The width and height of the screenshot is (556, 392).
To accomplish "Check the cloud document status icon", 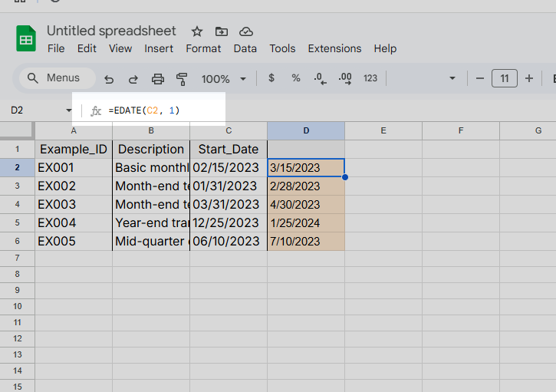I will click(246, 31).
